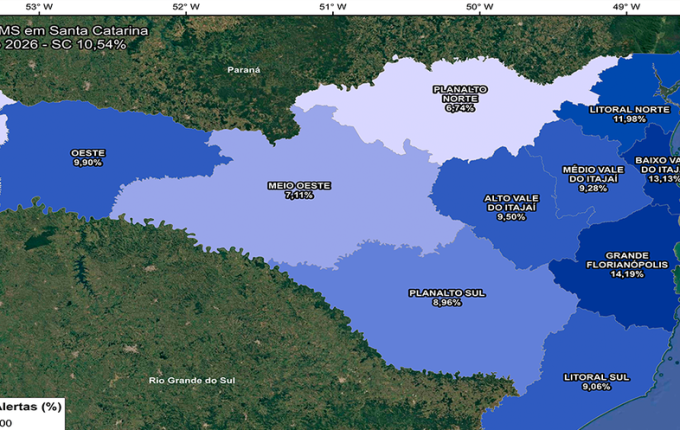
Task: Select the Planalto Sul region
Action: [x=447, y=297]
